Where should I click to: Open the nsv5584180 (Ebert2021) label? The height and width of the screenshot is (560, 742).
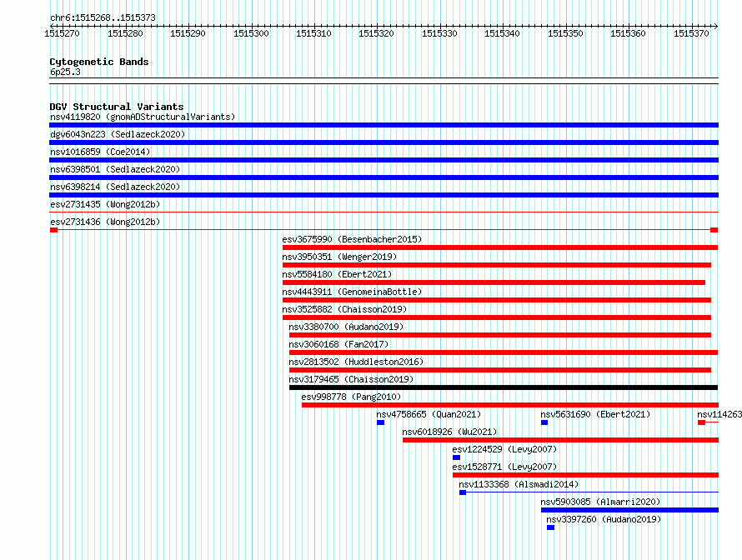click(x=337, y=274)
